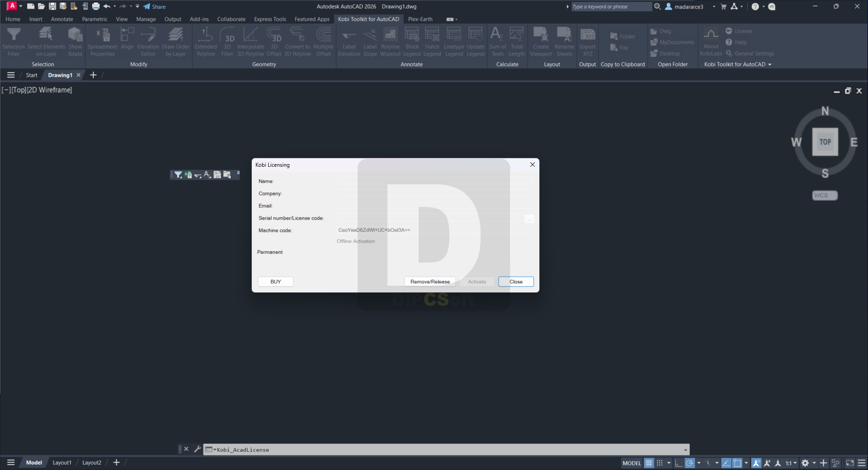Click the BUY button in Kobi Licensing

[275, 282]
